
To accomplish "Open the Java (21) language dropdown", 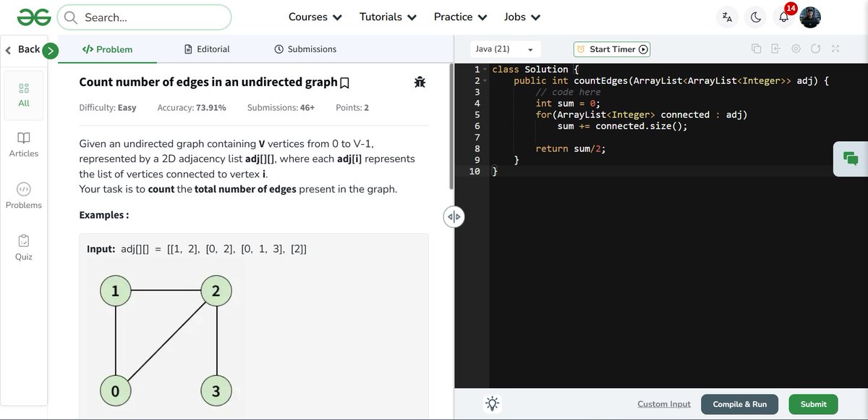I will point(505,48).
